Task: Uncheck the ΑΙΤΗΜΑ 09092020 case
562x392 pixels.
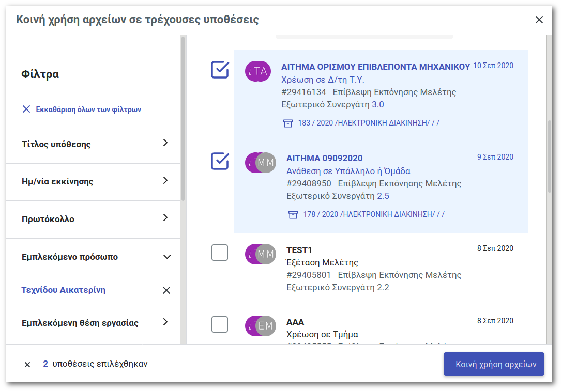Action: click(220, 161)
